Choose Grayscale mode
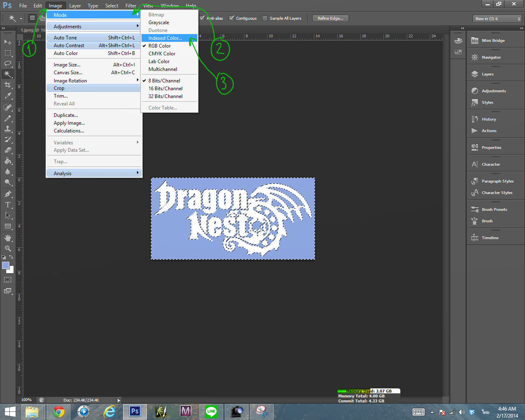This screenshot has height=420, width=525. click(x=169, y=23)
